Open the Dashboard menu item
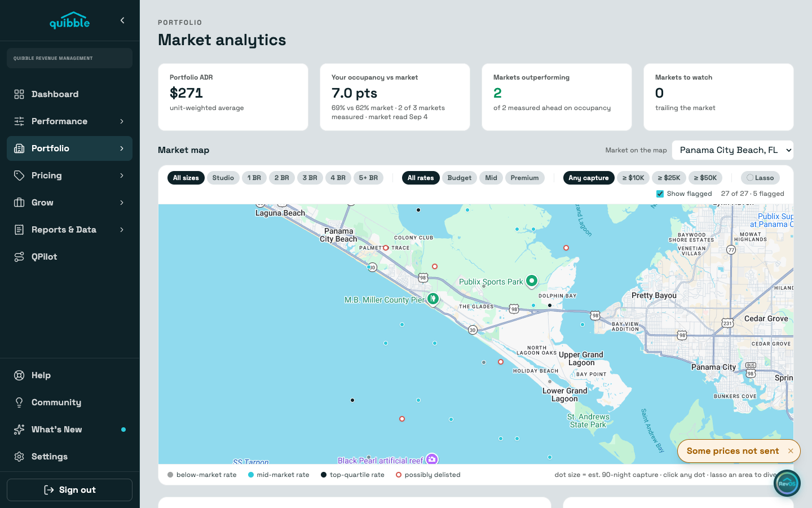 pyautogui.click(x=69, y=94)
